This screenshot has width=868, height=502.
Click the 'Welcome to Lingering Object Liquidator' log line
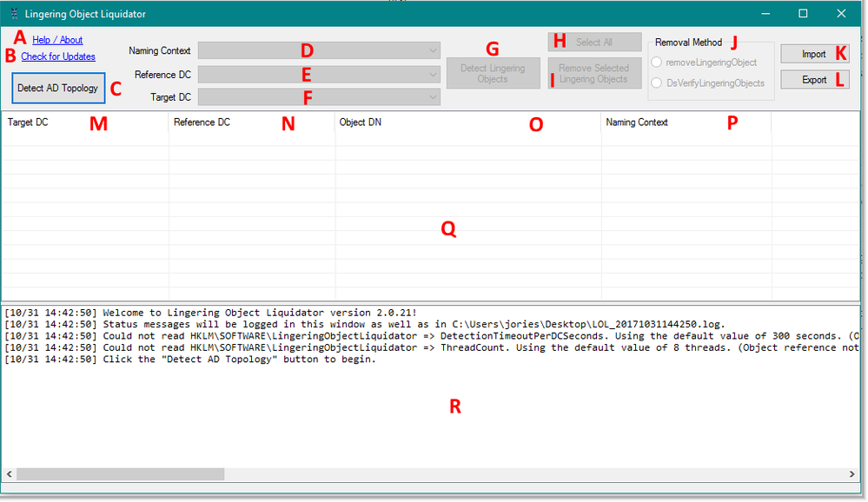pos(210,313)
